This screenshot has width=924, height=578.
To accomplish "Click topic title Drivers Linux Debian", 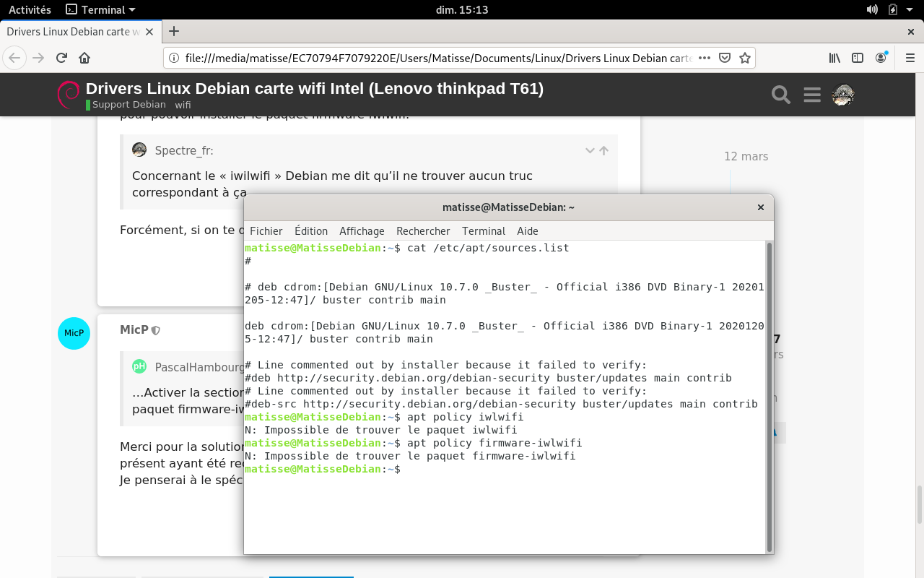I will tap(314, 88).
